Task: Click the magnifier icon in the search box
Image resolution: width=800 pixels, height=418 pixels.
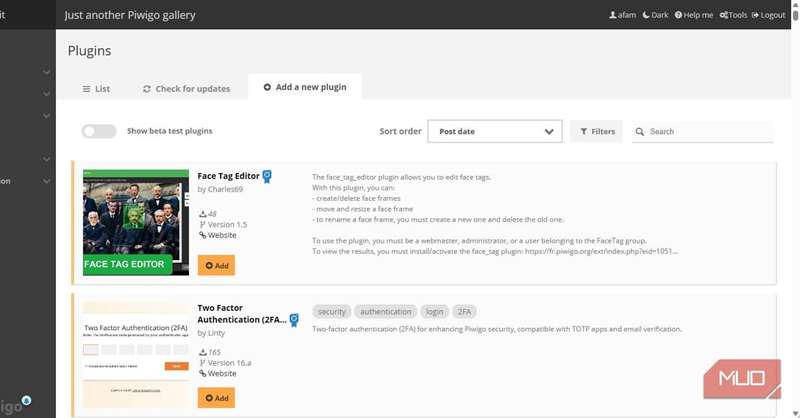Action: [x=641, y=132]
